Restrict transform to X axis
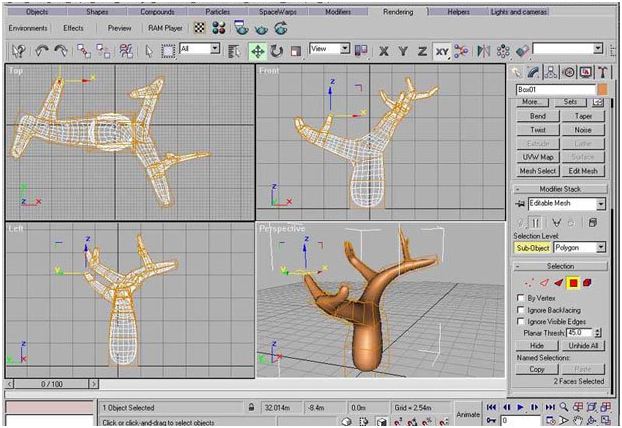 coord(384,51)
